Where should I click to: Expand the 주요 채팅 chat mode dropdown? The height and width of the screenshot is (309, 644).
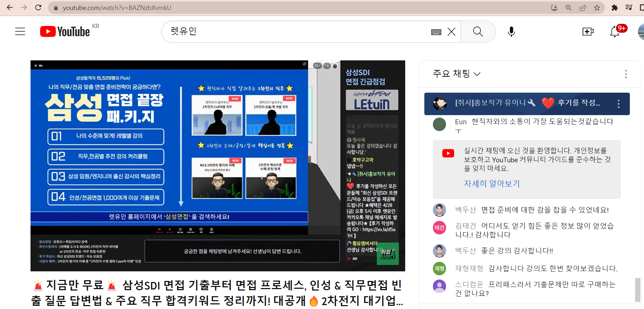[457, 74]
